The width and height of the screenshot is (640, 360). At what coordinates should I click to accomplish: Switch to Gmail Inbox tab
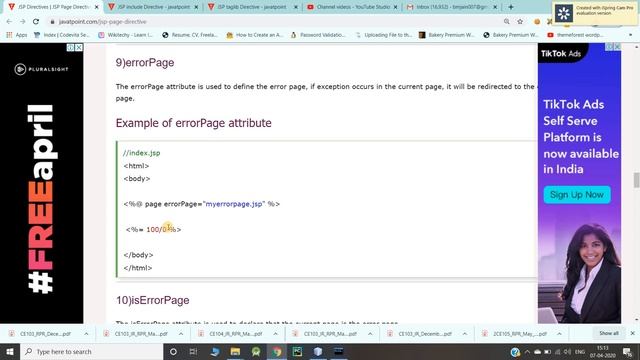(x=451, y=7)
